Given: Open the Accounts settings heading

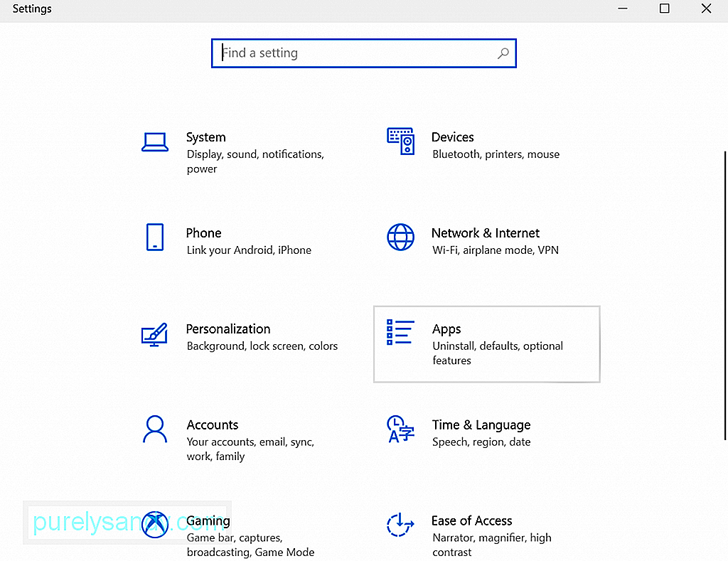Looking at the screenshot, I should (x=212, y=425).
